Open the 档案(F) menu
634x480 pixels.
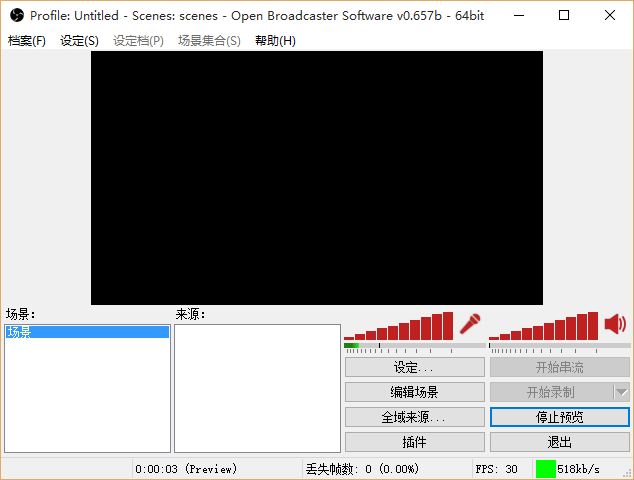tap(27, 41)
